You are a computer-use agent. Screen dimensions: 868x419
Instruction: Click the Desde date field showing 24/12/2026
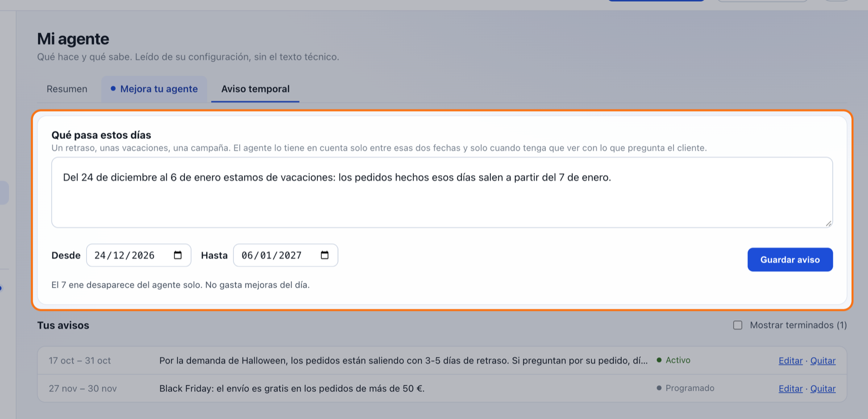point(139,255)
